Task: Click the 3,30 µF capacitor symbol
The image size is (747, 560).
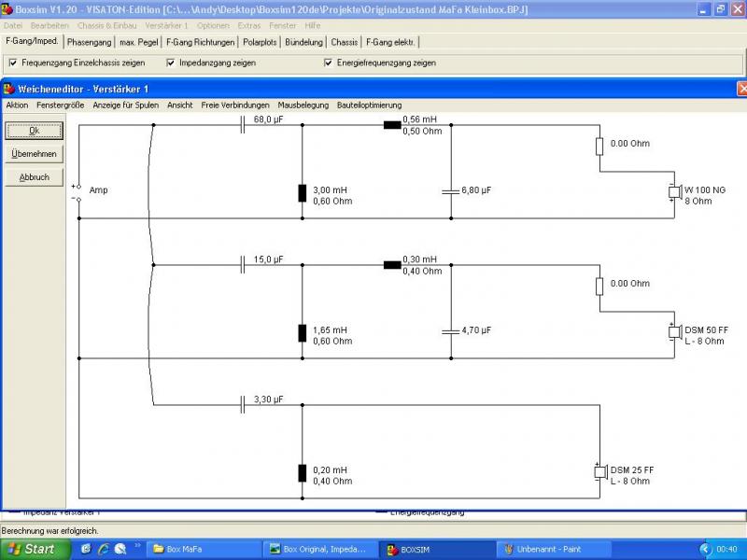Action: point(243,405)
